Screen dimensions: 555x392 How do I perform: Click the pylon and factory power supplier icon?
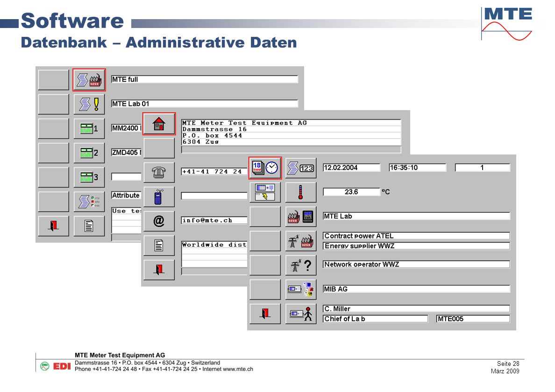[x=301, y=241]
